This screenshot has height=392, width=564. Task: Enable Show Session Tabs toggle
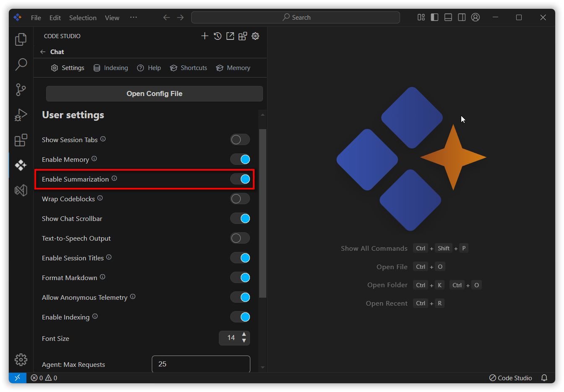240,140
